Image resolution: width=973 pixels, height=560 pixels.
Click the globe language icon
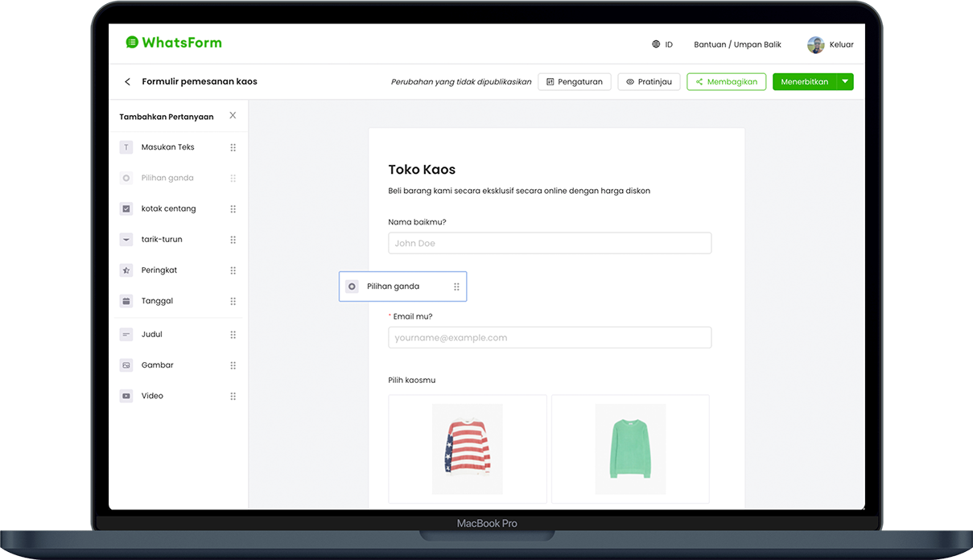(x=656, y=45)
